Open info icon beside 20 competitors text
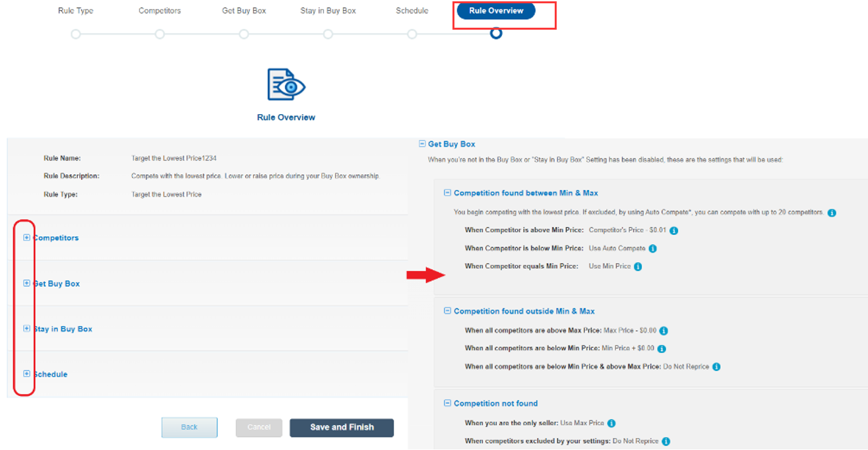This screenshot has height=450, width=868. (x=832, y=213)
